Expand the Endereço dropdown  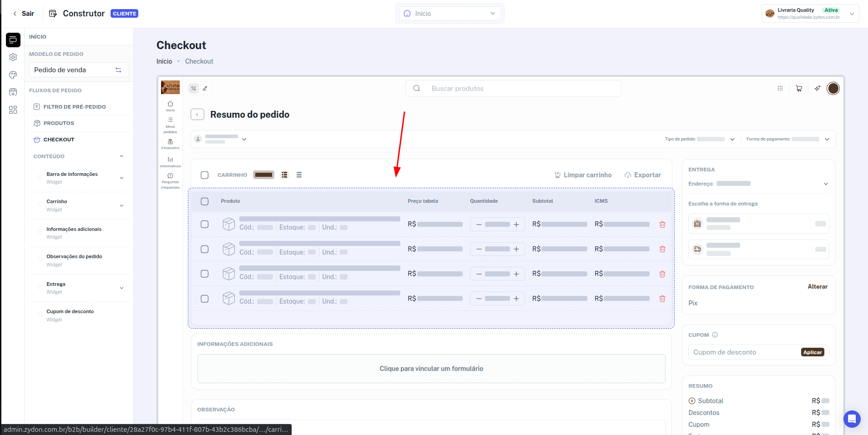point(826,184)
